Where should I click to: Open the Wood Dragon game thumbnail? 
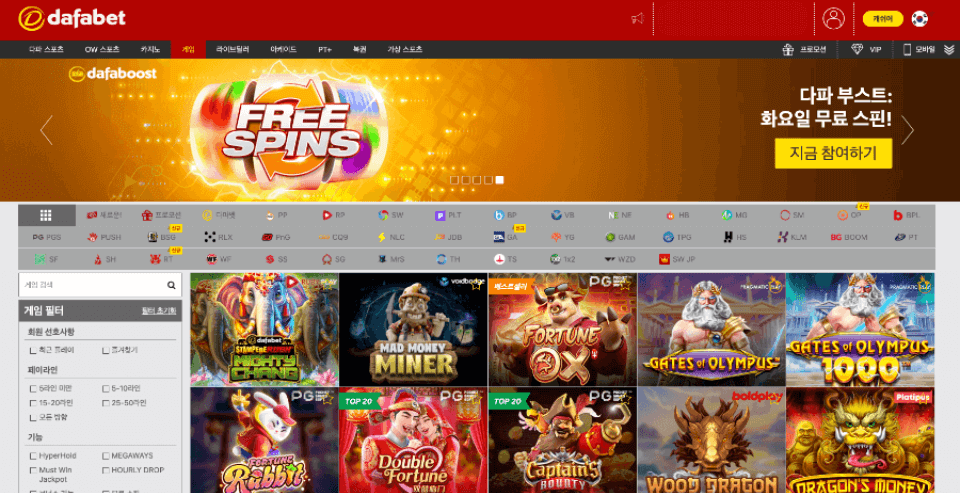711,440
